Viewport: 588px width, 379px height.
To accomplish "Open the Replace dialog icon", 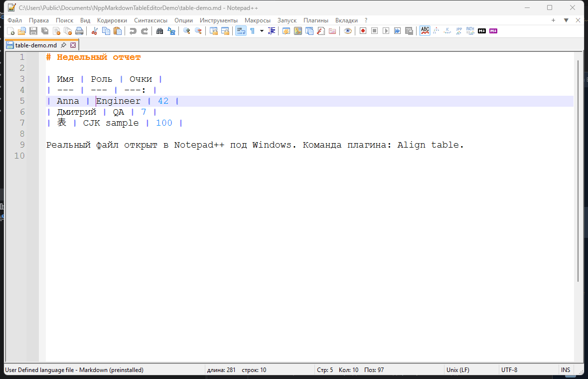I will (x=171, y=31).
